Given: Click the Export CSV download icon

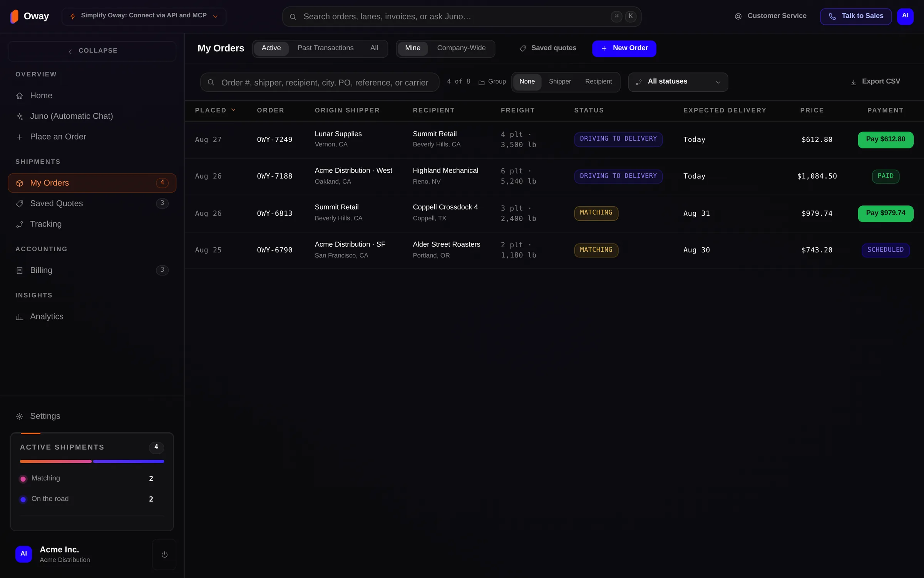Looking at the screenshot, I should [854, 82].
